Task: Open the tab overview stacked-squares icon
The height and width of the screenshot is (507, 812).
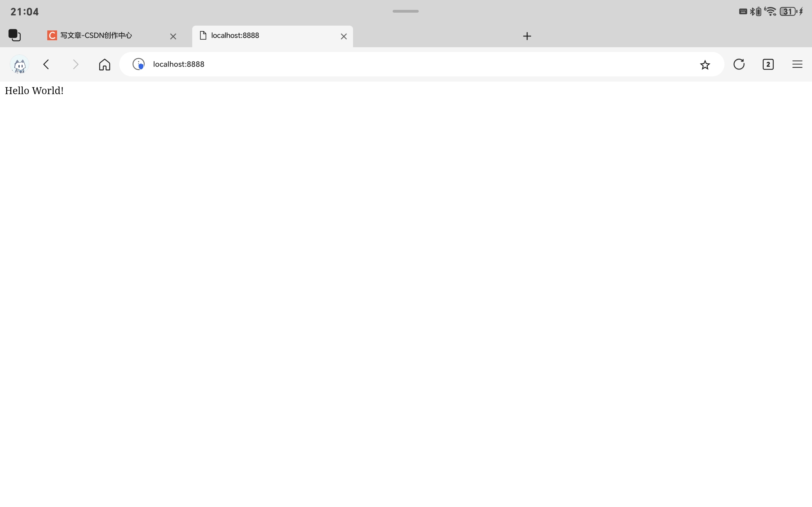Action: [14, 35]
